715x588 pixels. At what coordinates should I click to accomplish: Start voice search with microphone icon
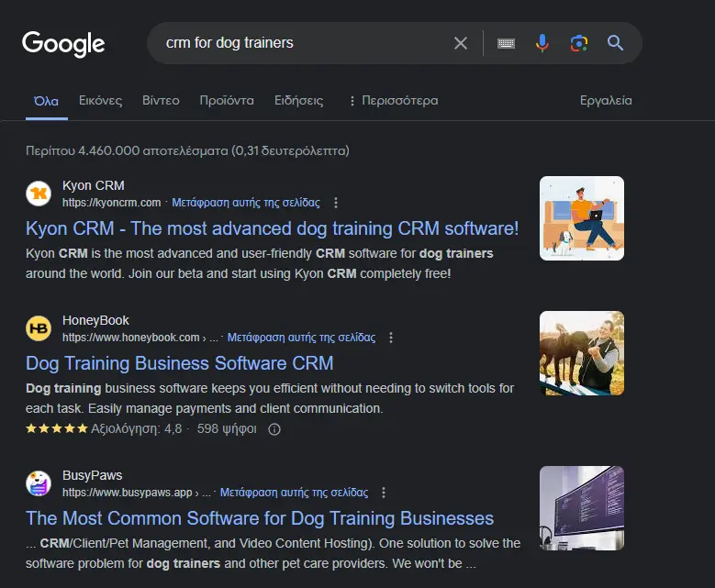[x=542, y=43]
